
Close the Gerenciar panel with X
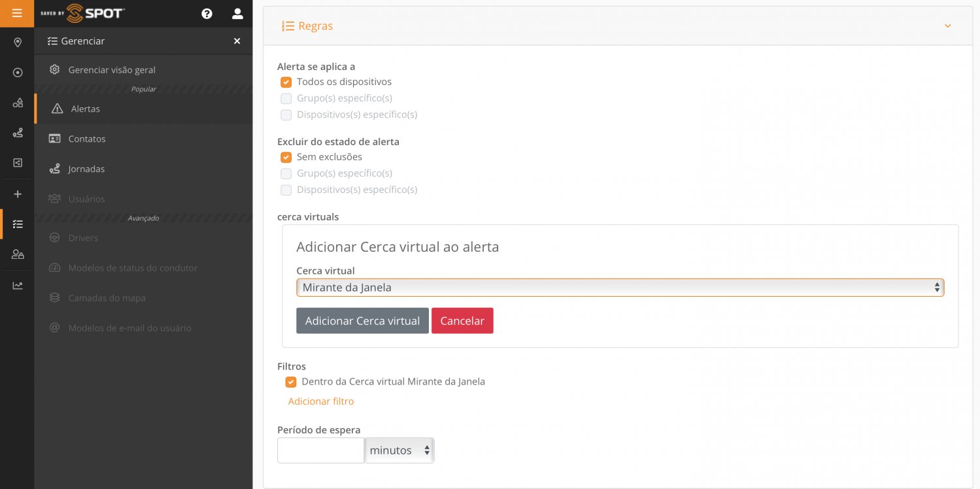point(237,41)
